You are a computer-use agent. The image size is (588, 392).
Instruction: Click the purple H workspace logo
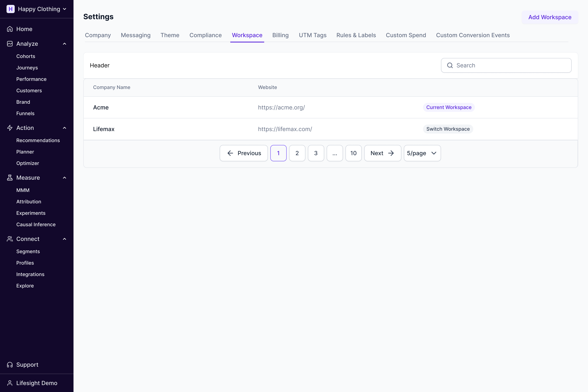10,9
